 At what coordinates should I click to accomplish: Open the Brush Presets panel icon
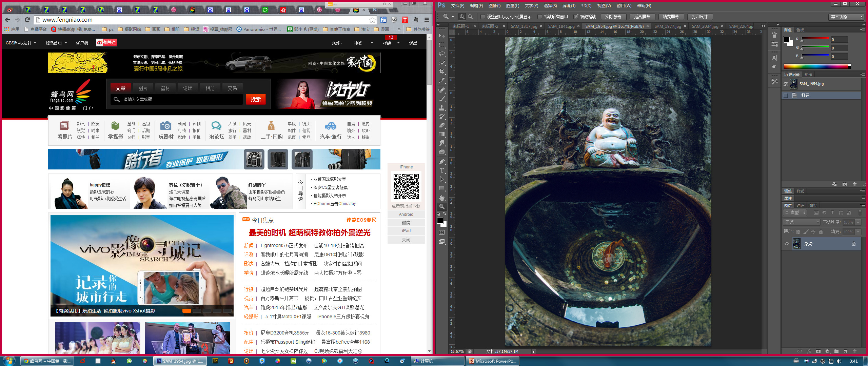(774, 44)
